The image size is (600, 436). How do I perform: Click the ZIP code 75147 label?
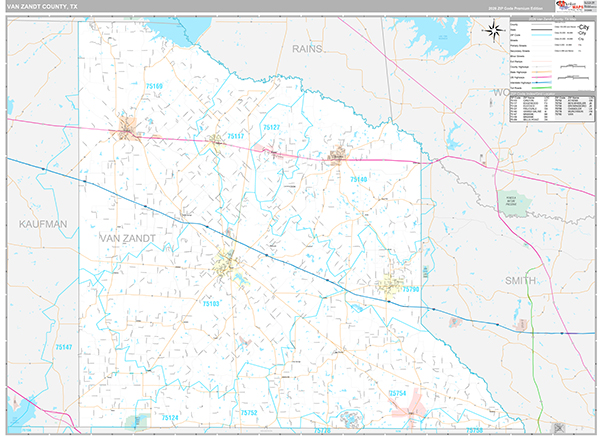point(63,347)
